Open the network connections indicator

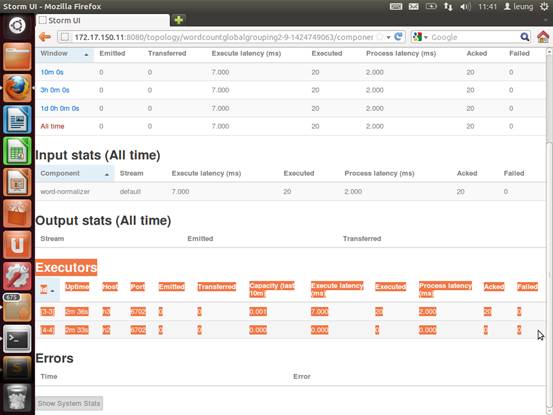(x=448, y=6)
